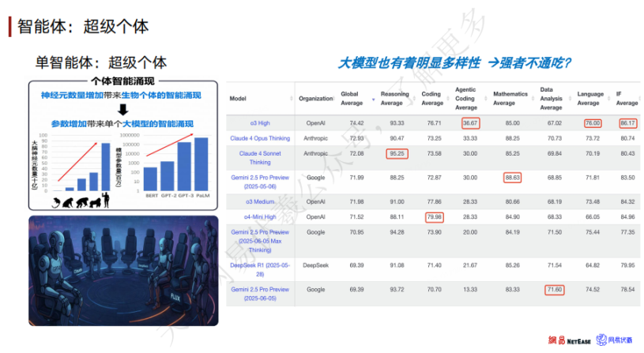Click the 21.67 Agentic Coding cell

(x=470, y=265)
